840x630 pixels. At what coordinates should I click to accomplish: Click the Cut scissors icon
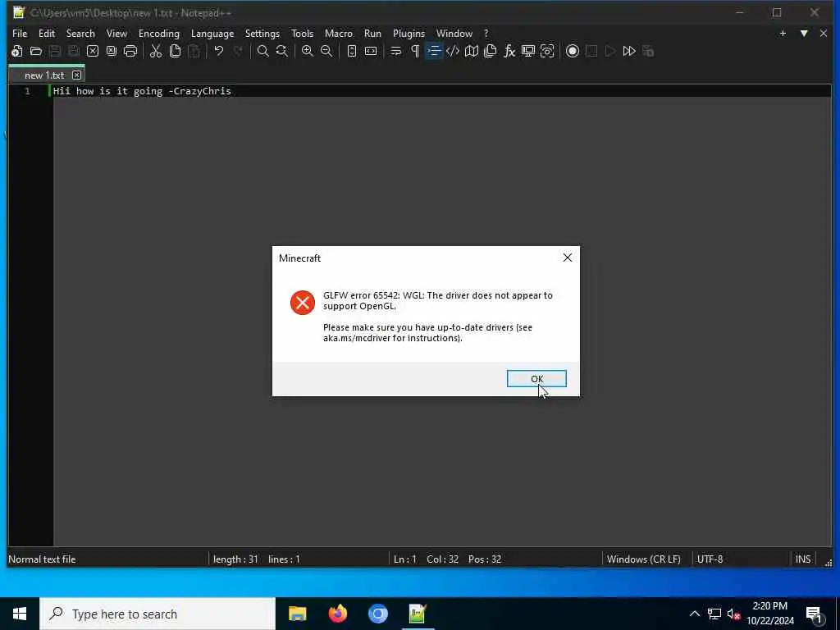(156, 52)
